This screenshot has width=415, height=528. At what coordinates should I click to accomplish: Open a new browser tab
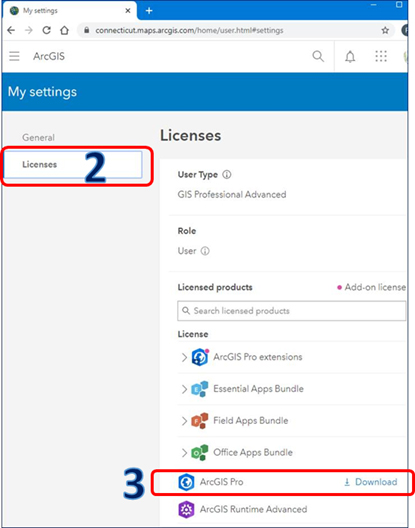coord(149,11)
